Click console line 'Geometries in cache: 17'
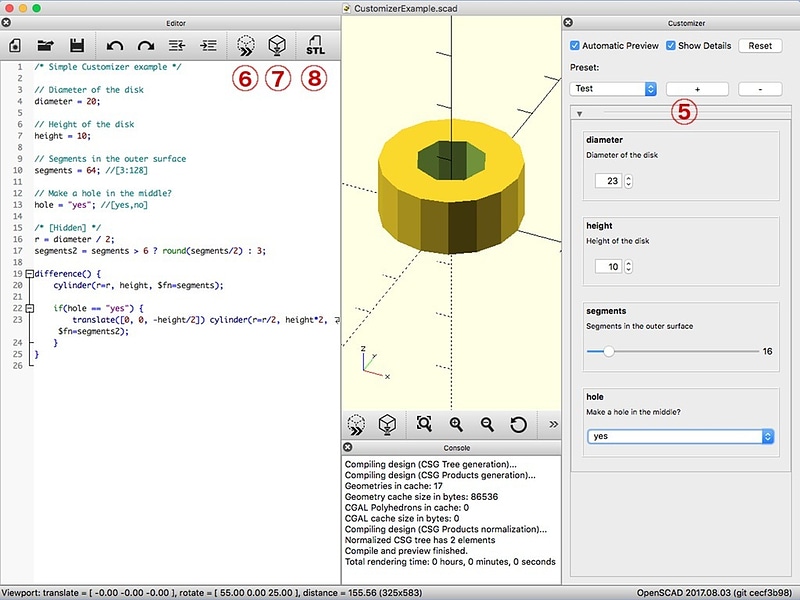The width and height of the screenshot is (800, 600). [393, 486]
